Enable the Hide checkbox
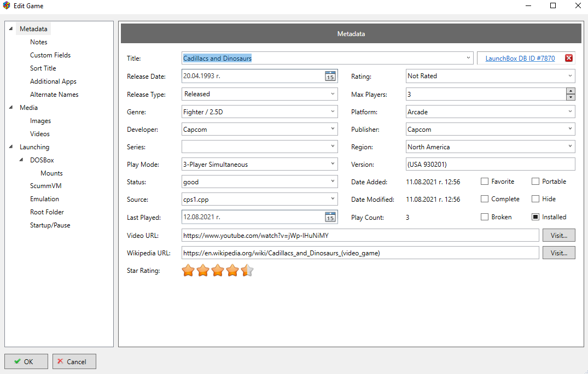This screenshot has height=374, width=588. click(535, 199)
